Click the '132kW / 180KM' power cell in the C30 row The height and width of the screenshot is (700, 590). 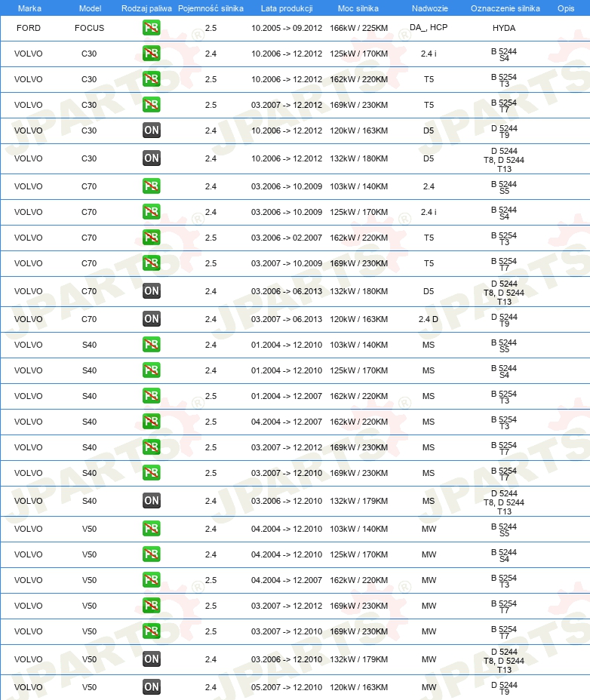point(358,158)
